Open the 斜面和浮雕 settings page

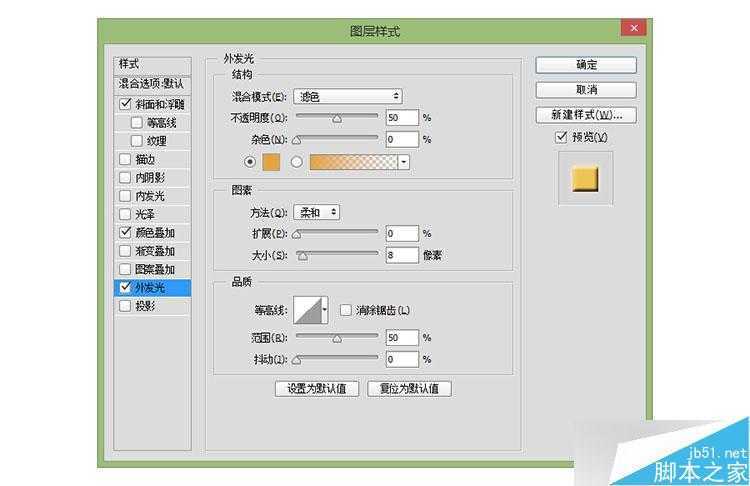point(160,104)
